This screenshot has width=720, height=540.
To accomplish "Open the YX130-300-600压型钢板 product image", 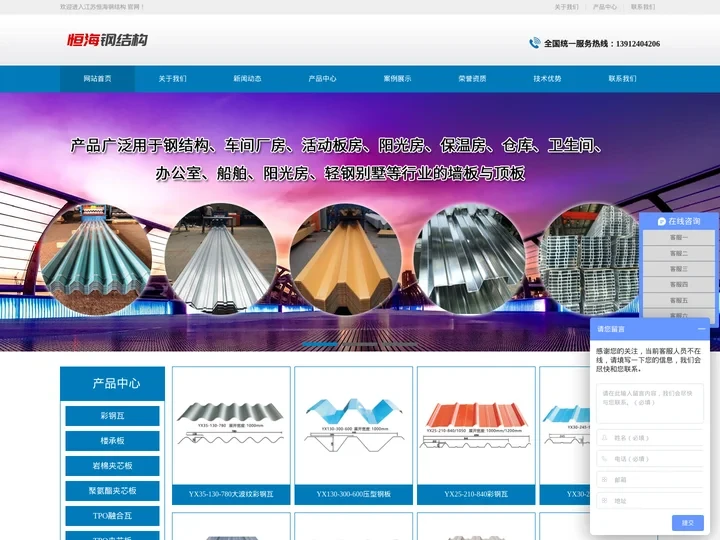I will click(354, 426).
